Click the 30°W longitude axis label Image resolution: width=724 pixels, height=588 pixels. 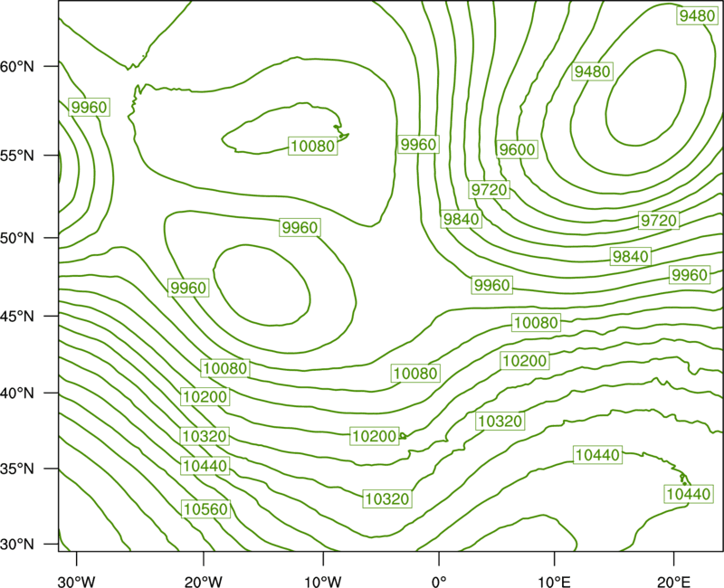click(76, 581)
